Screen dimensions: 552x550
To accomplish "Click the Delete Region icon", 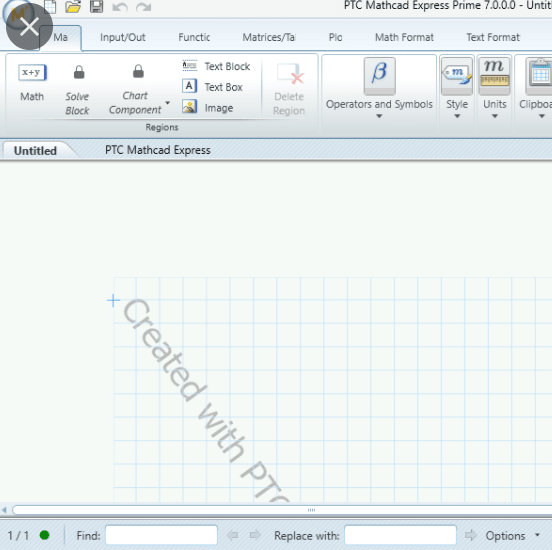I will click(x=290, y=74).
